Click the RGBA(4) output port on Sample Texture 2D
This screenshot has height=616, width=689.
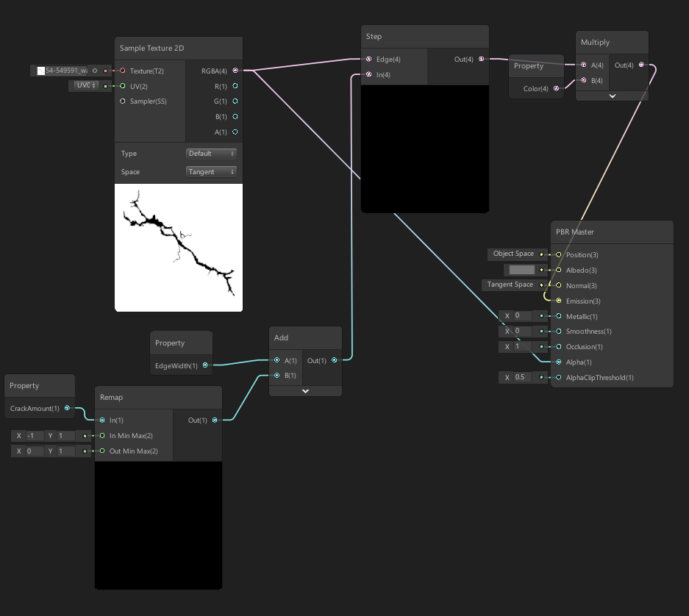(235, 71)
